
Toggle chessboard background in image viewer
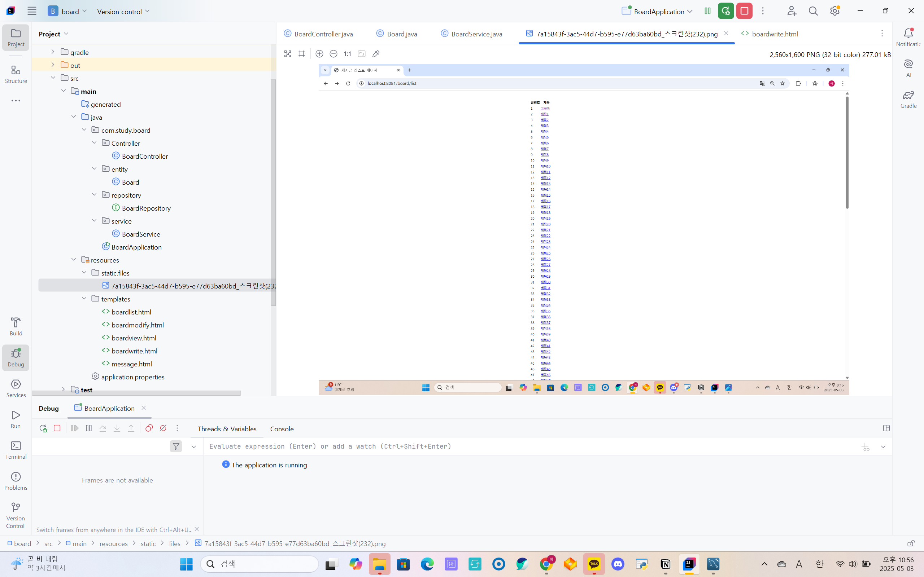click(x=288, y=54)
